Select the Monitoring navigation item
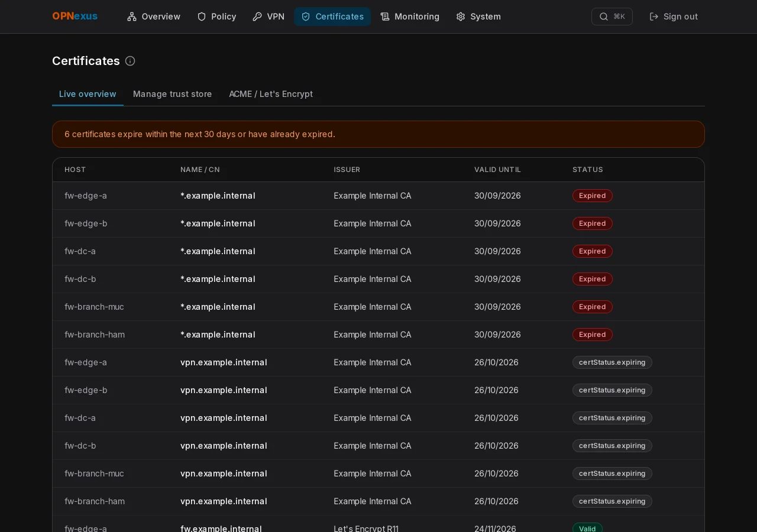The image size is (757, 532). tap(410, 17)
